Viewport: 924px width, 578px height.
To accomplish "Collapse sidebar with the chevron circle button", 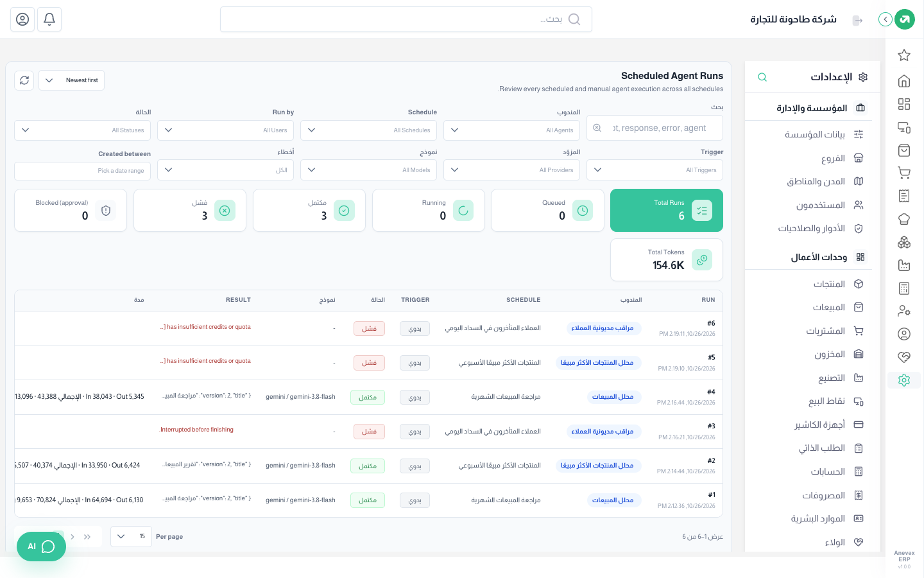I will [x=886, y=19].
